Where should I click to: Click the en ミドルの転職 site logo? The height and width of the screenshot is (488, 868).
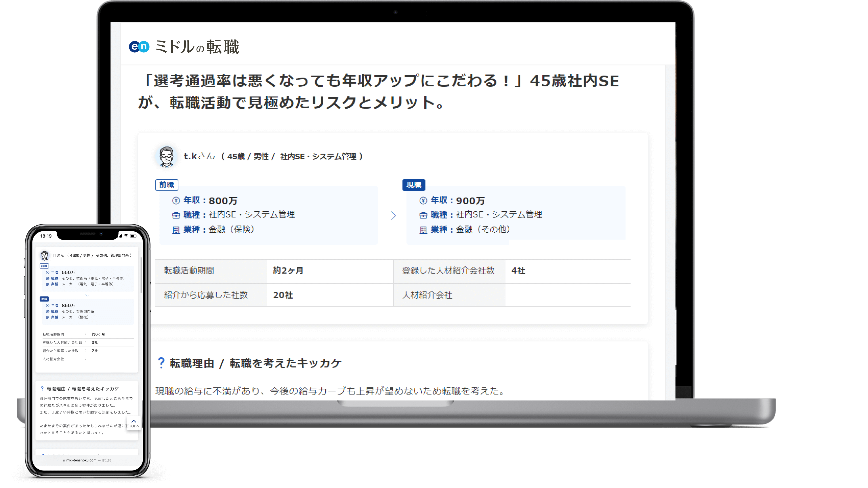[x=184, y=46]
